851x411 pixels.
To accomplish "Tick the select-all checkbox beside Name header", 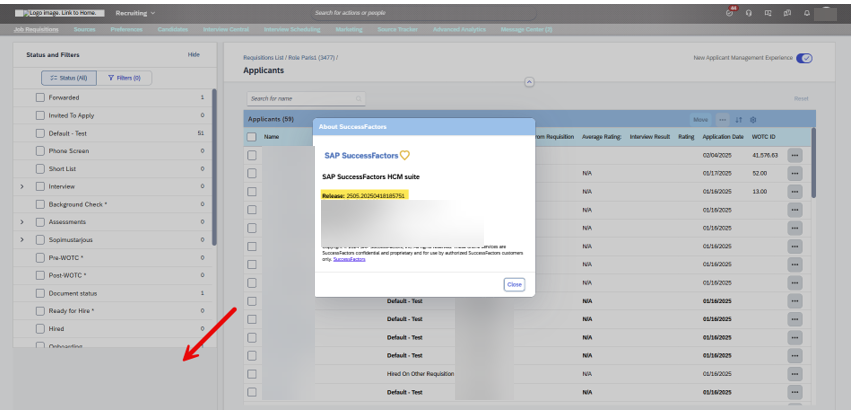I will [251, 137].
